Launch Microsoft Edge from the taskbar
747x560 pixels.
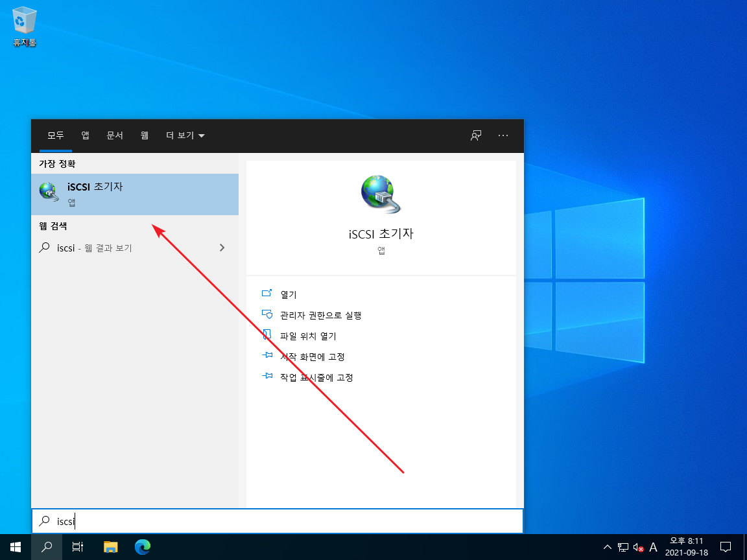click(143, 546)
